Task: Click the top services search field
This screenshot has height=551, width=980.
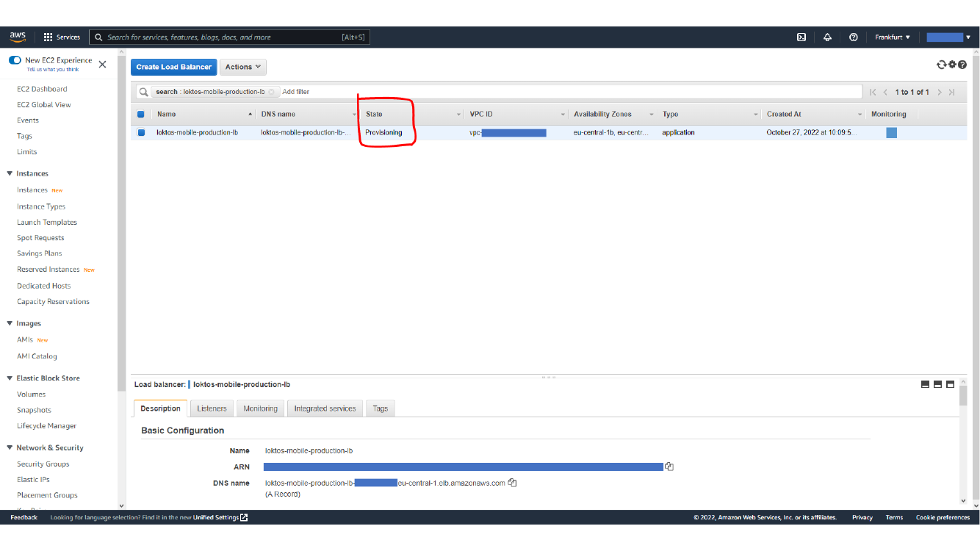Action: (x=229, y=37)
